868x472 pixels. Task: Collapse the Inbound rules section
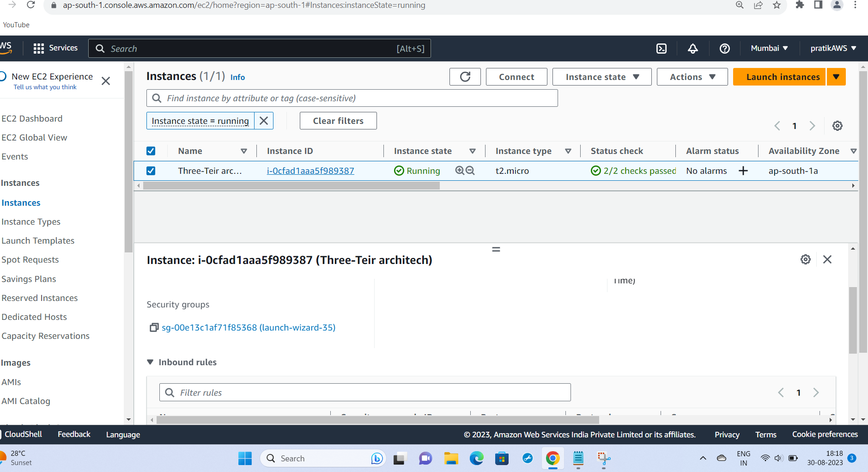[x=150, y=362]
